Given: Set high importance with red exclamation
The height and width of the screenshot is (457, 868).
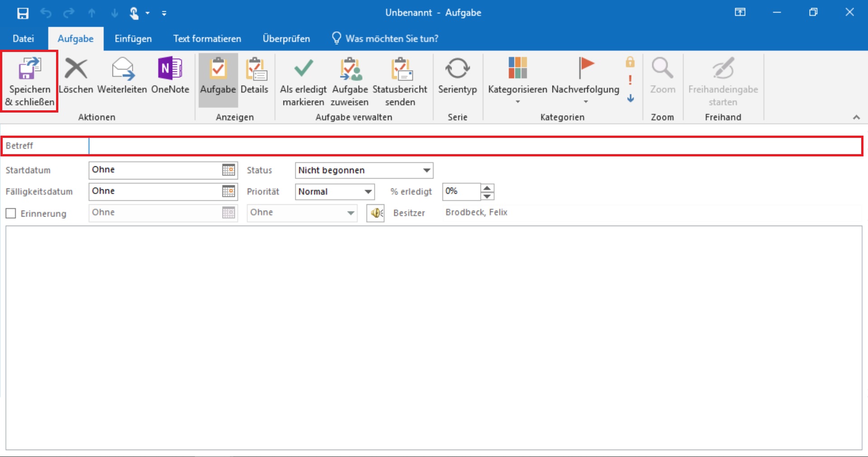Looking at the screenshot, I should (x=630, y=80).
